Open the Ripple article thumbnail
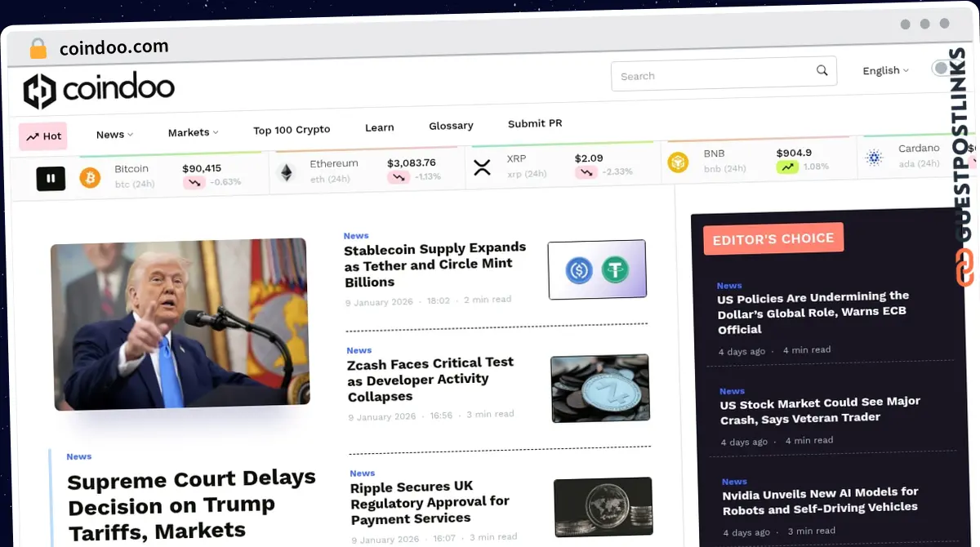980x547 pixels. click(604, 507)
